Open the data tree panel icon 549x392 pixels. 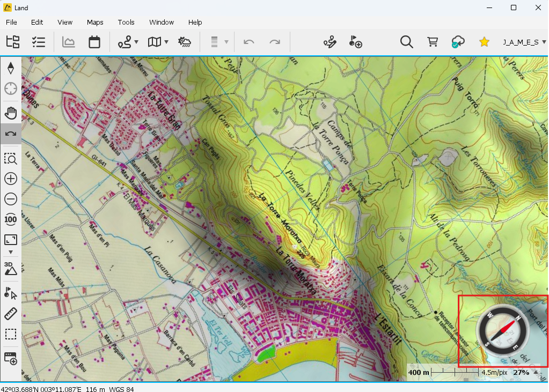[12, 42]
